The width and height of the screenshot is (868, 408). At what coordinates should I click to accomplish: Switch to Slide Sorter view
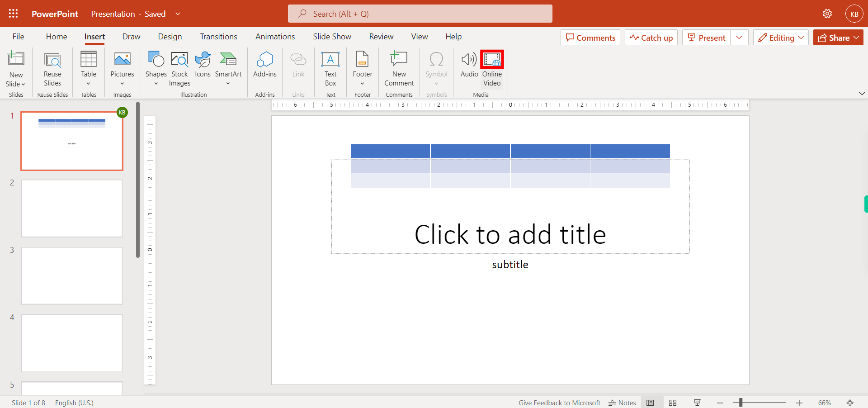pyautogui.click(x=673, y=403)
